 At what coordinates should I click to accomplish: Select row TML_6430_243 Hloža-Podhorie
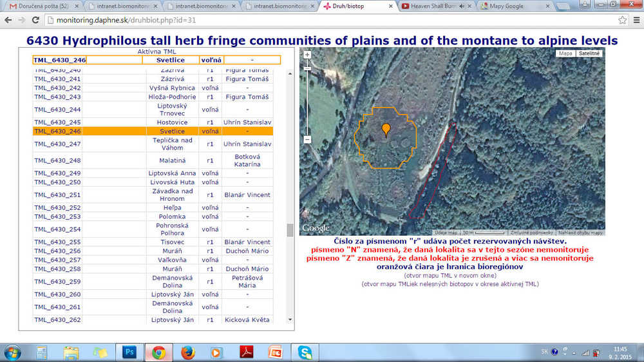click(153, 97)
